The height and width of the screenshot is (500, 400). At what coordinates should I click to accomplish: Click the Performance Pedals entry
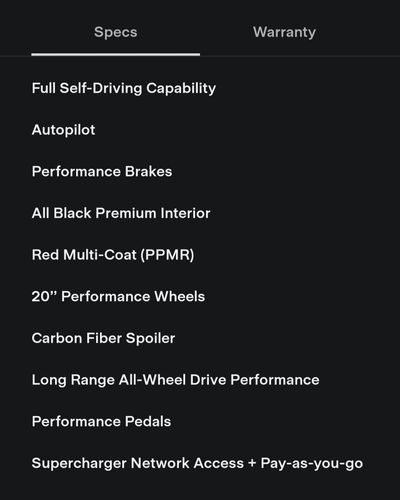[101, 422]
